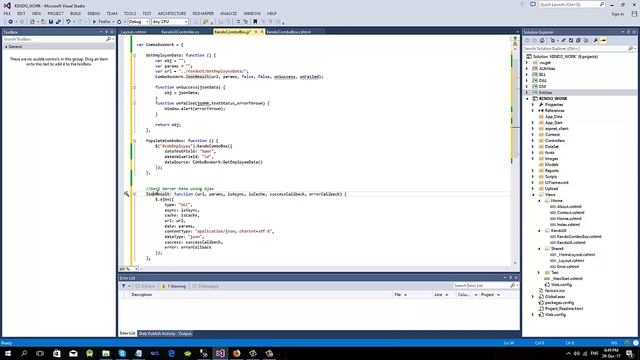Click Error List filter funnel icon
Screen dimensions: 640x360
pos(124,286)
